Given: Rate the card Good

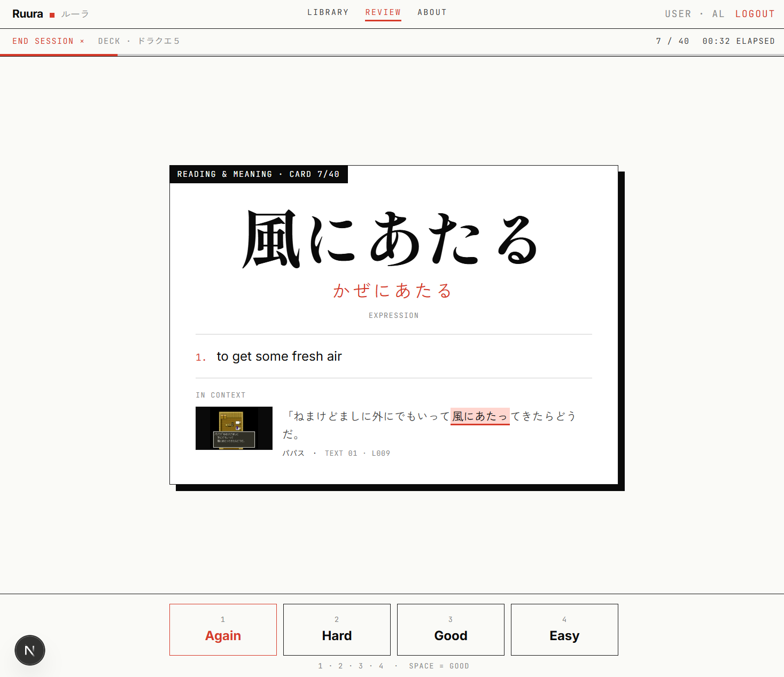Looking at the screenshot, I should [451, 629].
